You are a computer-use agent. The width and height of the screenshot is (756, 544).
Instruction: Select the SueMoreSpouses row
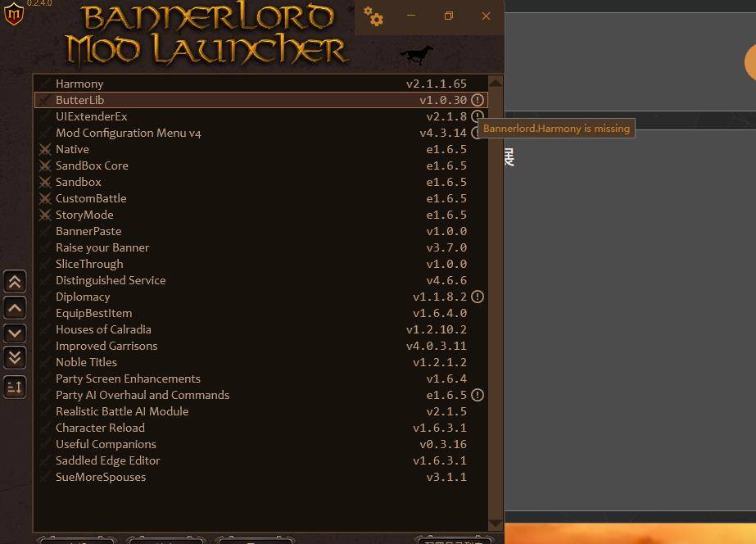tap(260, 477)
